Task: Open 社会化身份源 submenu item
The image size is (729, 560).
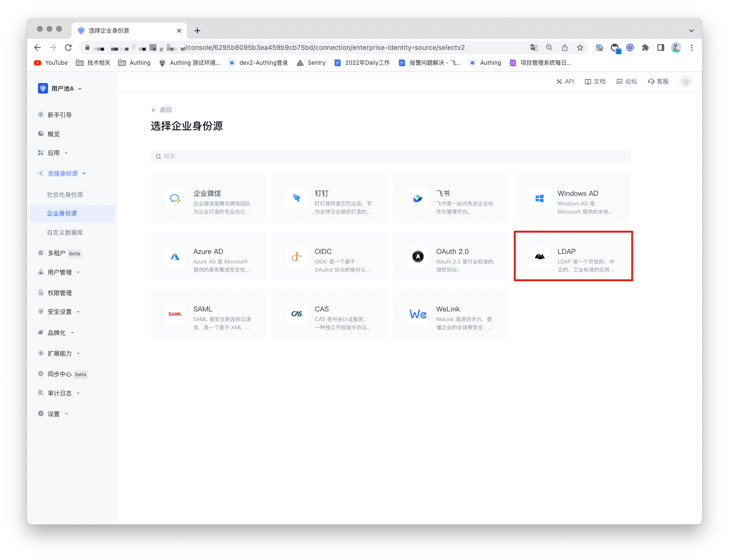Action: click(x=65, y=195)
